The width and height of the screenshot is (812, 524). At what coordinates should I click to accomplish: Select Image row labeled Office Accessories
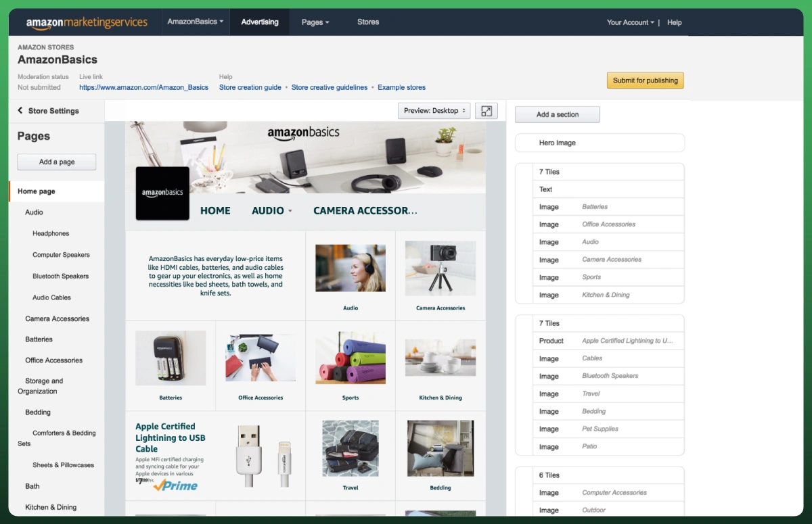(x=608, y=224)
